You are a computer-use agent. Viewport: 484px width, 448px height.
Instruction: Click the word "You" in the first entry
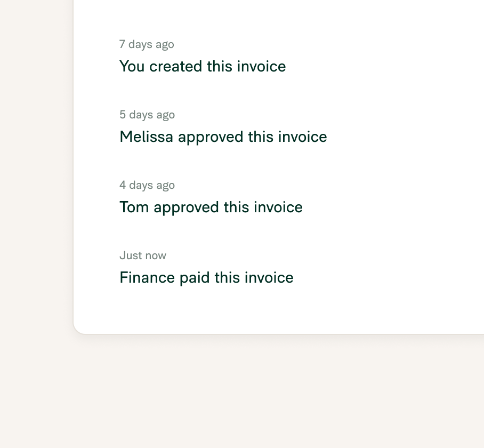pos(132,66)
